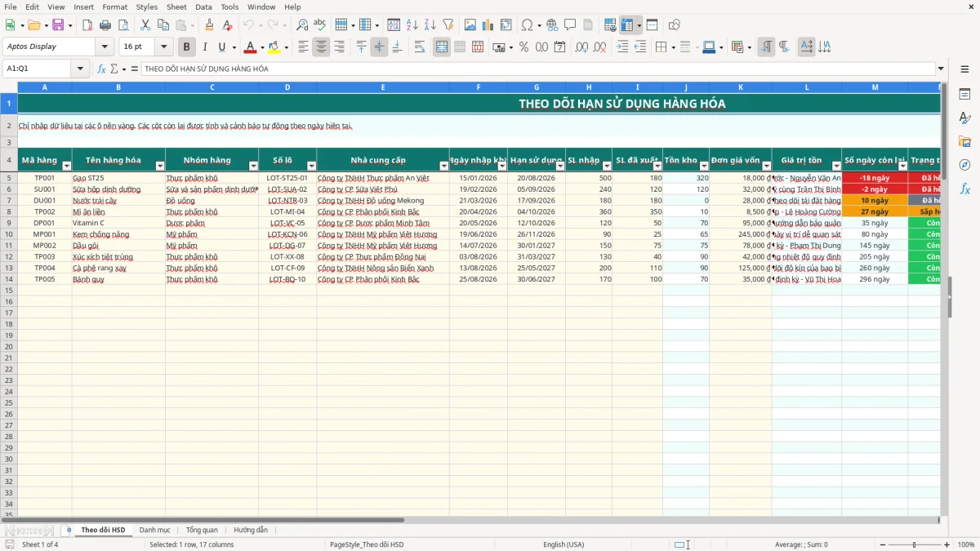Click yellow Background Color highlight swatch
The height and width of the screenshot is (551, 980).
coord(274,47)
